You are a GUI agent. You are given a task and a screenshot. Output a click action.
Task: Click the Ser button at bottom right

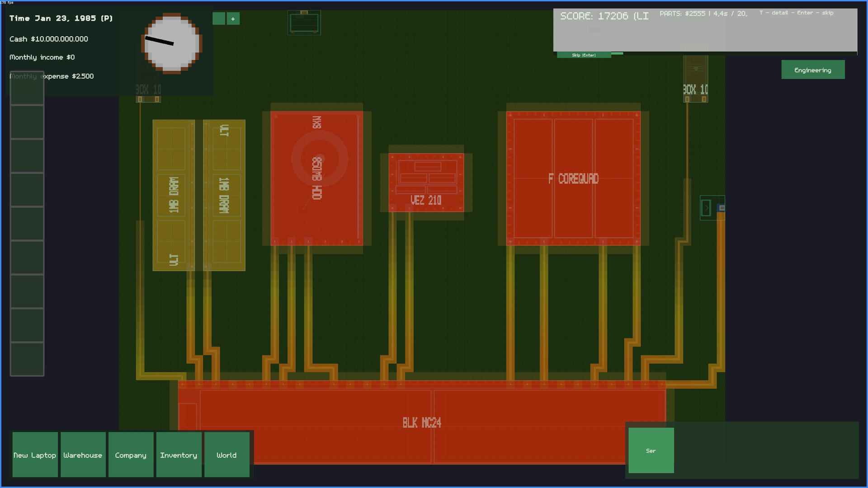click(x=651, y=450)
